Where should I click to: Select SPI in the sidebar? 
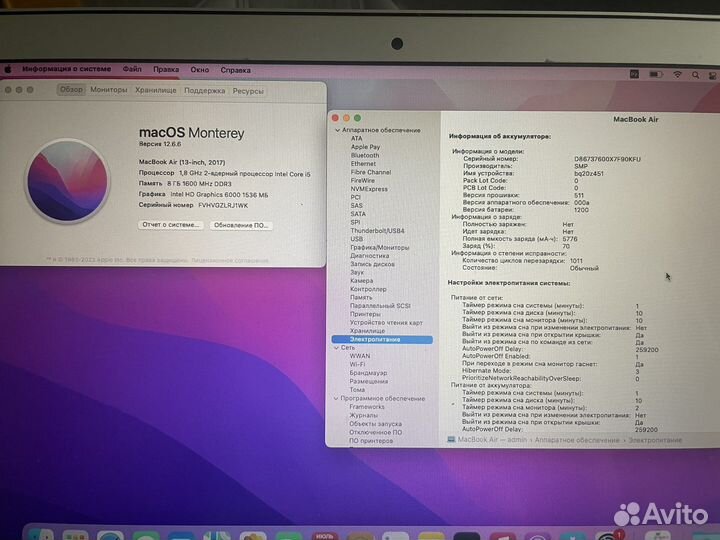click(355, 222)
